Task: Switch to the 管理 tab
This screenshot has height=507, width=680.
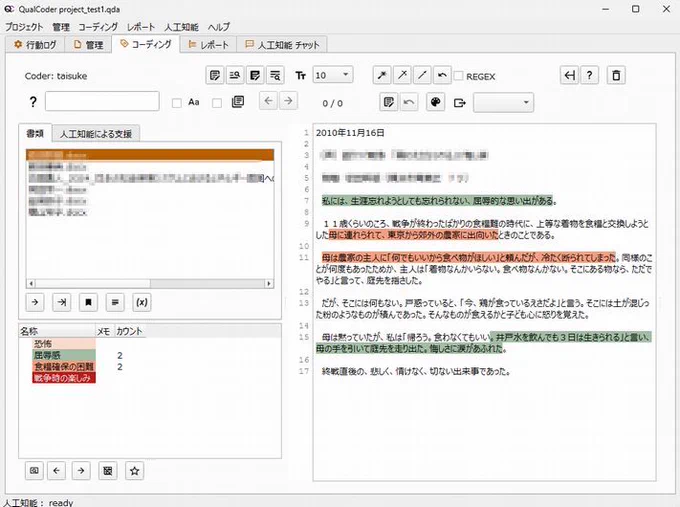Action: [88, 45]
